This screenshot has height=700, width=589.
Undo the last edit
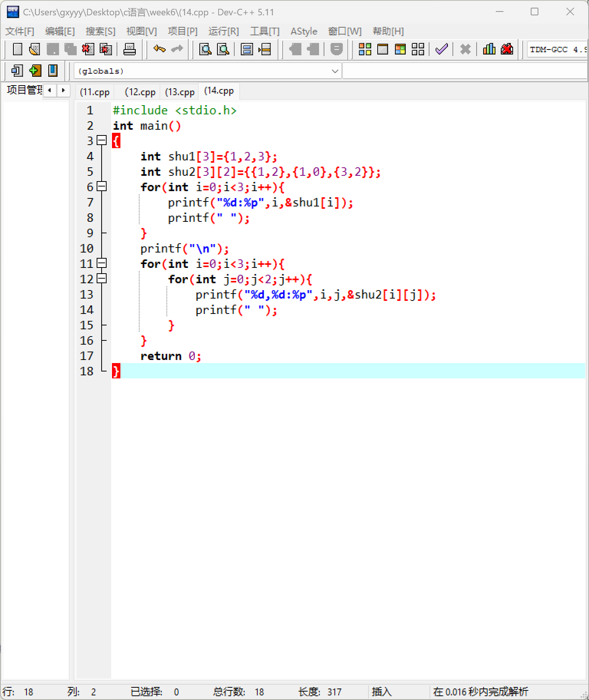click(x=160, y=49)
